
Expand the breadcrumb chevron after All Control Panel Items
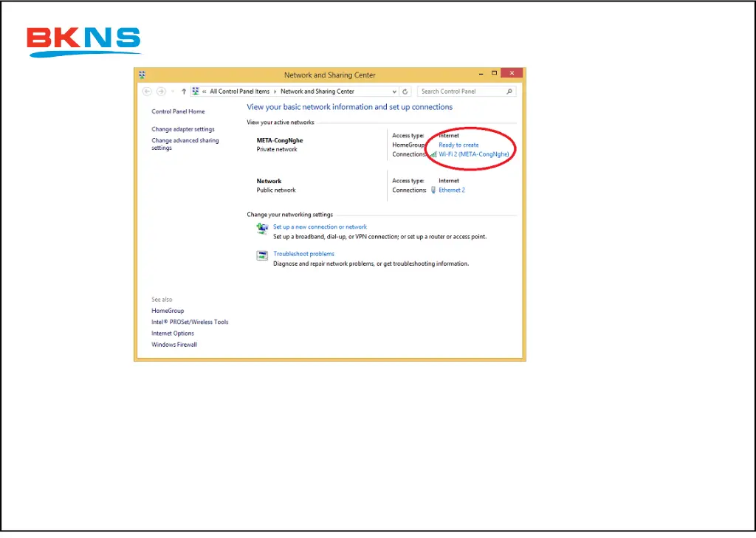275,92
